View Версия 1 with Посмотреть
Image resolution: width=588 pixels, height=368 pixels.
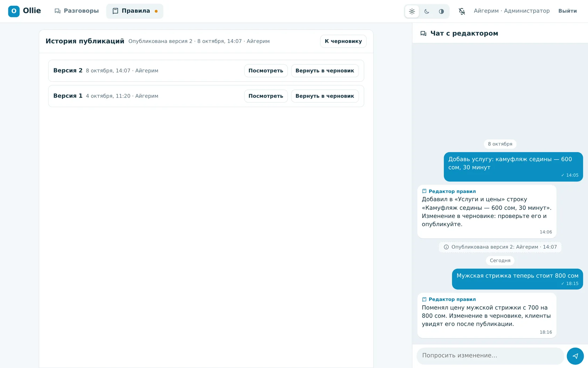tap(266, 96)
